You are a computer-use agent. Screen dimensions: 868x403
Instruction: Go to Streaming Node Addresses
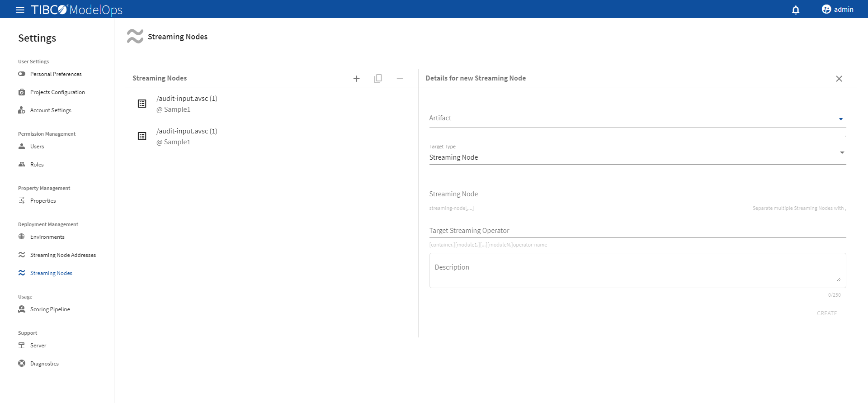63,255
